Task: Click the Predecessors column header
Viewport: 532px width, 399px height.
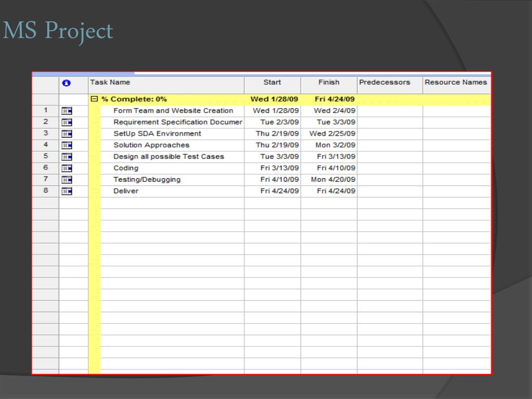Action: pyautogui.click(x=390, y=85)
